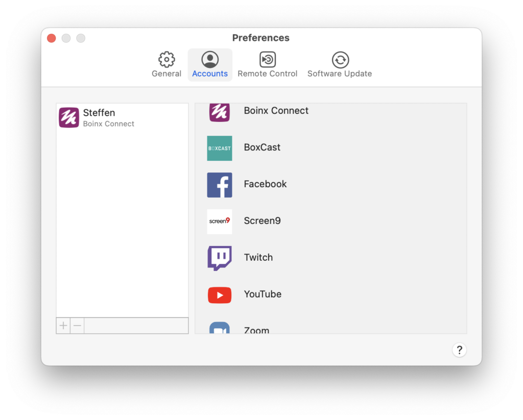
Task: Open the General preferences tab
Action: point(167,65)
